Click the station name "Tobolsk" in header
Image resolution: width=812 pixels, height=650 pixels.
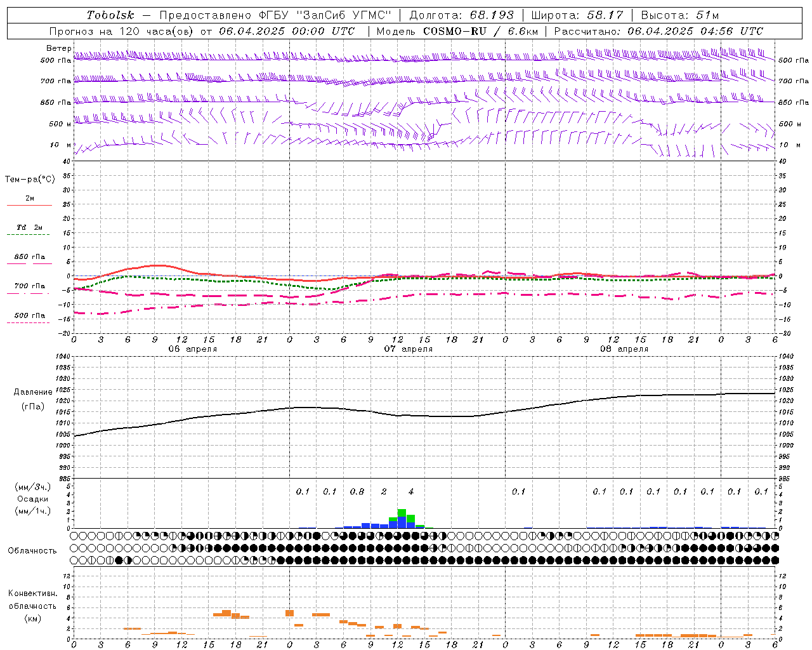click(110, 15)
